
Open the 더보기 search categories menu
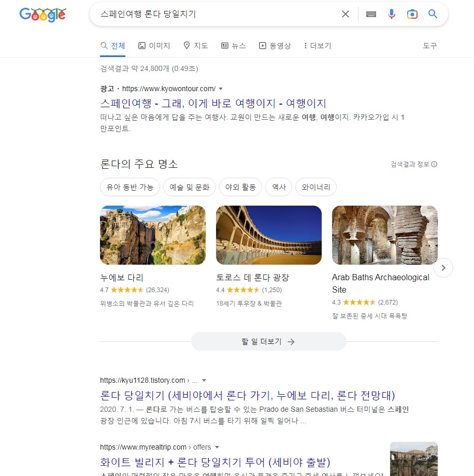[318, 46]
